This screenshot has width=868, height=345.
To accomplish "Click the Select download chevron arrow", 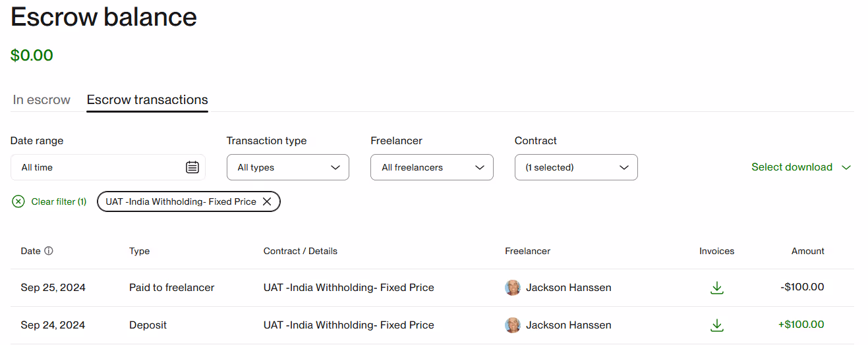I will (x=846, y=167).
